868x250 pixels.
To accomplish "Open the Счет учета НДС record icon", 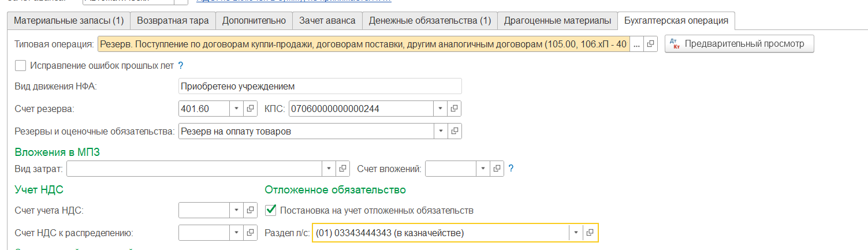I will point(251,210).
